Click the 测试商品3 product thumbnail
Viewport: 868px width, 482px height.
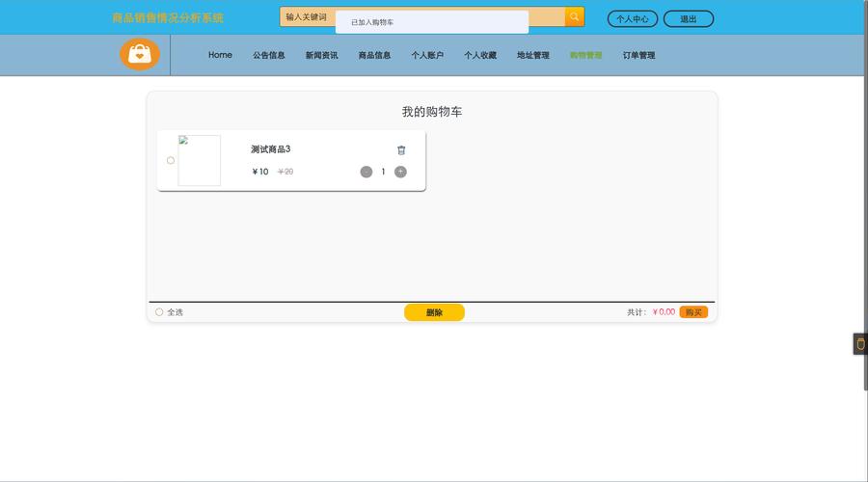click(x=200, y=160)
